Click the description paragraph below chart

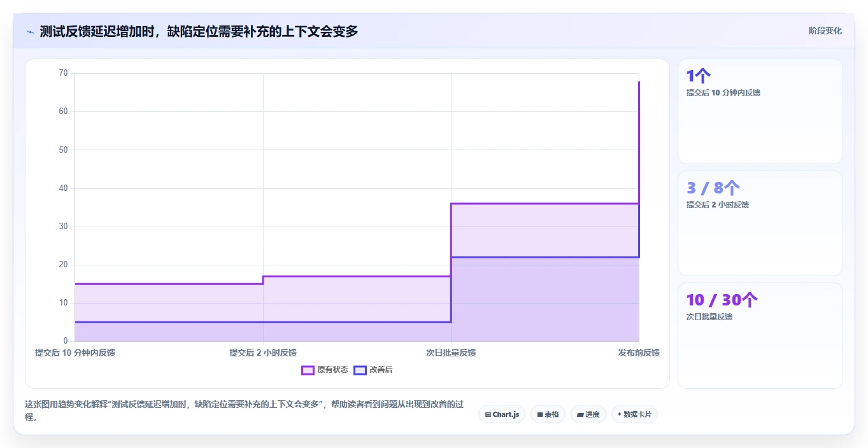pyautogui.click(x=245, y=410)
